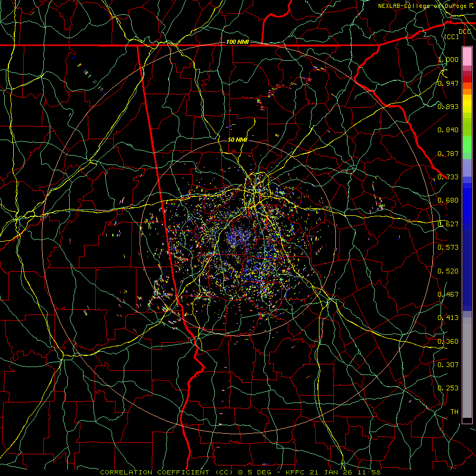Click the 0.520 legend value
476x476 pixels.
448,271
